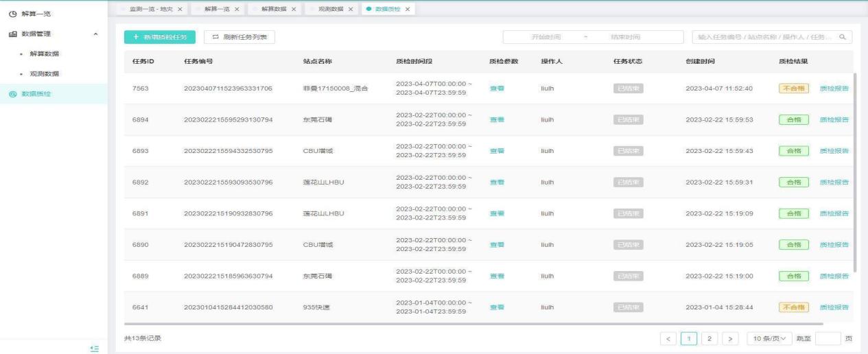Click the sidebar collapse icon at bottom left
Viewport: 868px width, 354px height.
[x=95, y=349]
